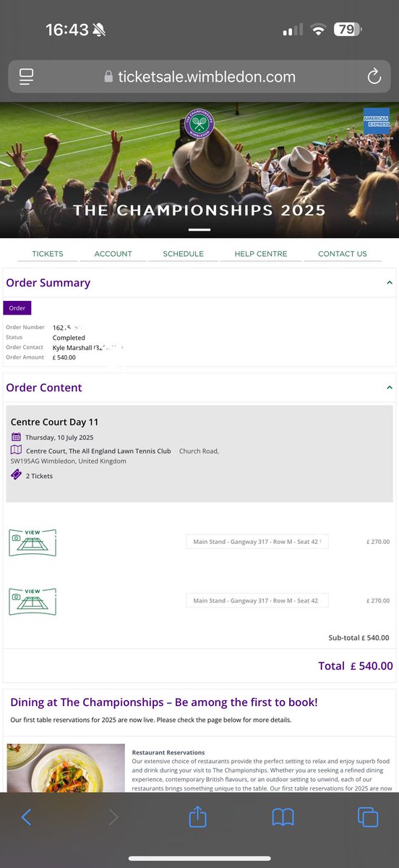The width and height of the screenshot is (399, 868).
Task: Tap the ticketsale.wimbledon.com address bar
Action: coord(199,76)
